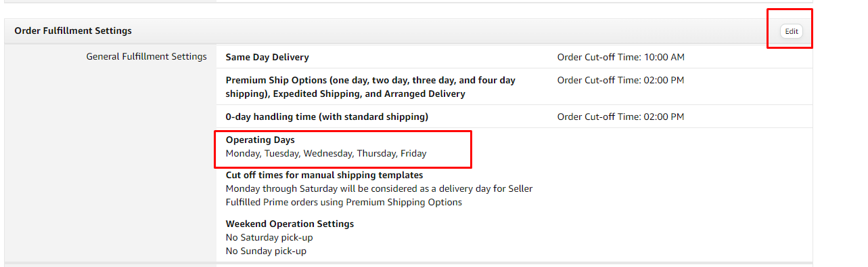Click the Expedited Shipping and Arranged Delivery line
This screenshot has width=868, height=267.
coord(345,94)
